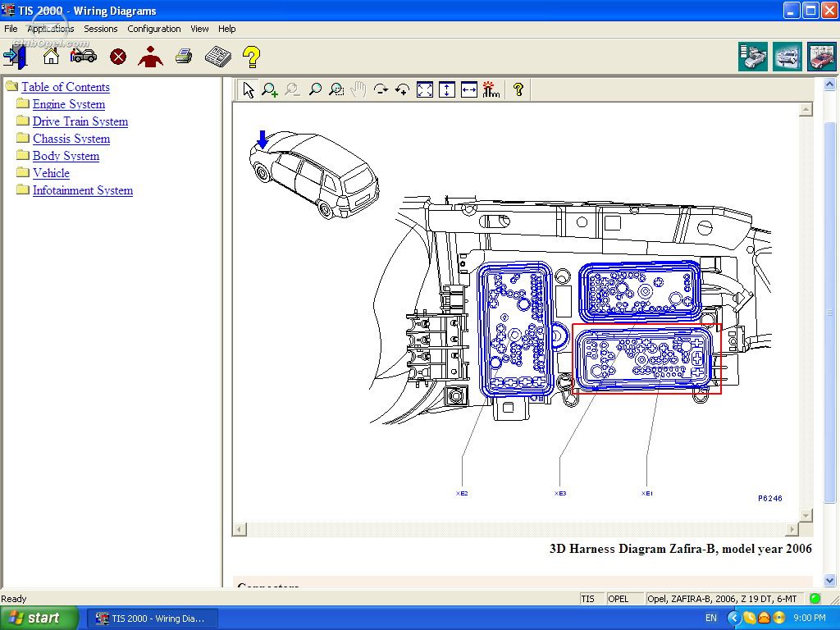Rotate diagram counterclockwise with rotate icon
Image resolution: width=840 pixels, height=630 pixels.
click(x=402, y=89)
